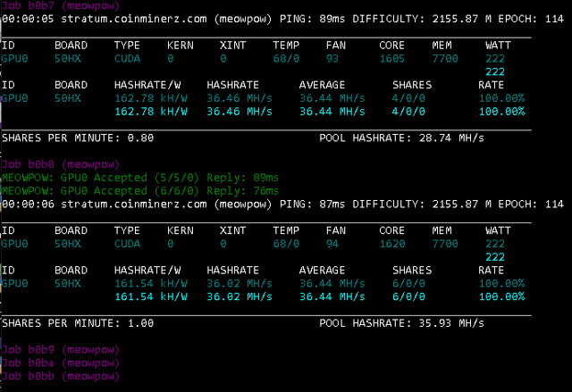The height and width of the screenshot is (392, 572).
Task: Click the bright 36.02 MH/s hashrate total
Action: [x=240, y=297]
